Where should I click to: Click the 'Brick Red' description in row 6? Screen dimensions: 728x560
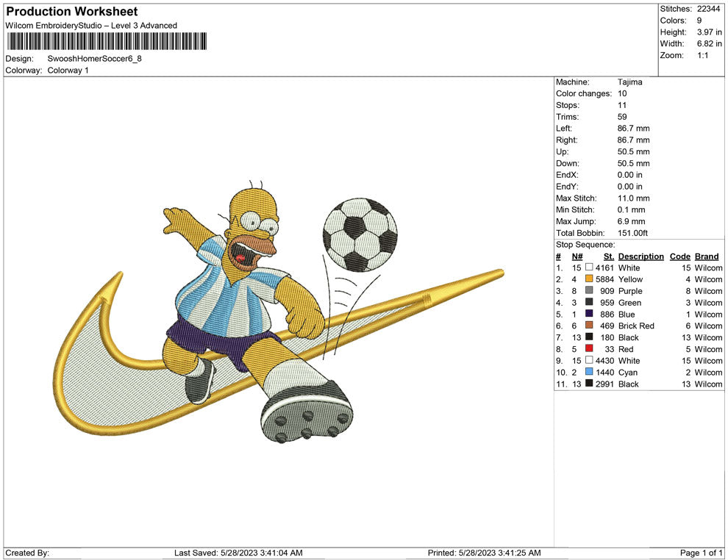(x=636, y=326)
